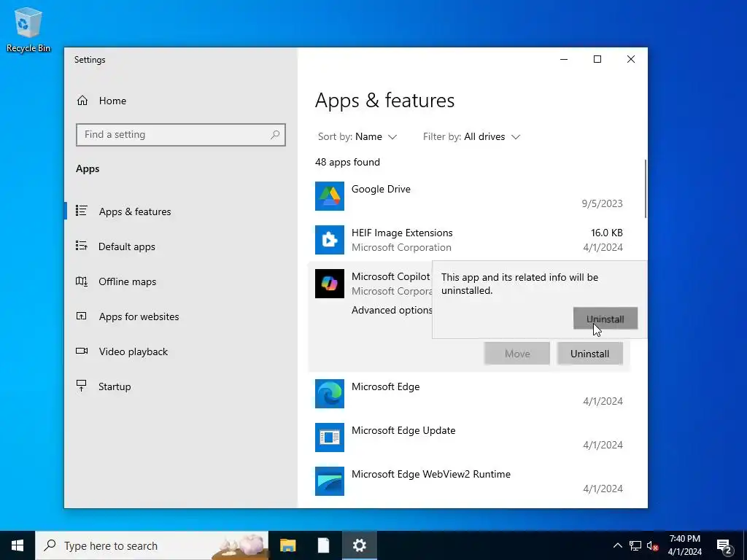Click the Microsoft Edge app icon
The height and width of the screenshot is (560, 747).
329,393
